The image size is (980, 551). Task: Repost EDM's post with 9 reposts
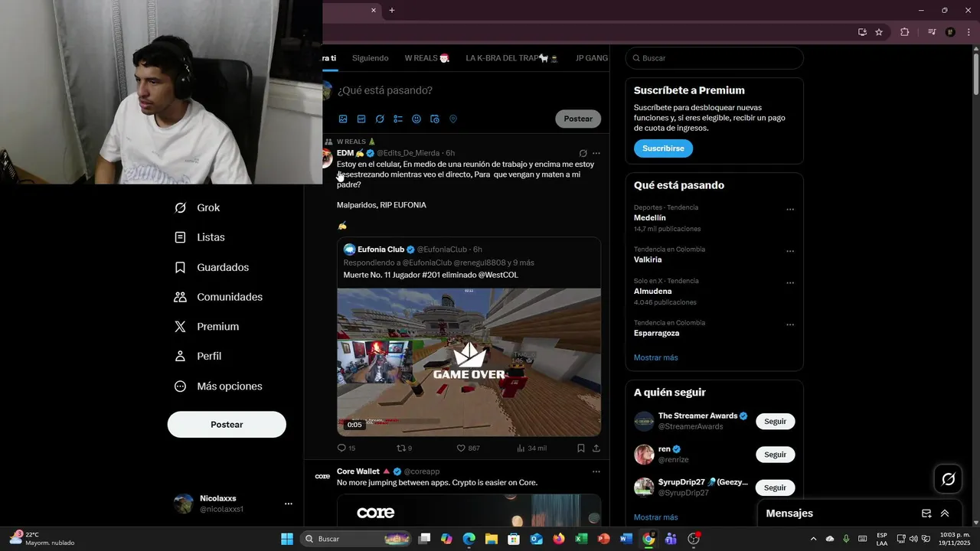tap(404, 448)
